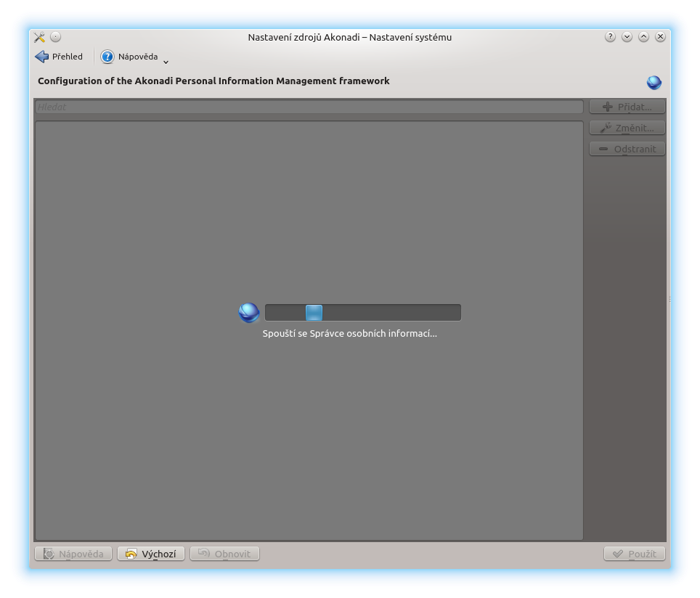Viewport: 700px width, 598px height.
Task: Click the Odstranit remove button
Action: click(x=627, y=149)
